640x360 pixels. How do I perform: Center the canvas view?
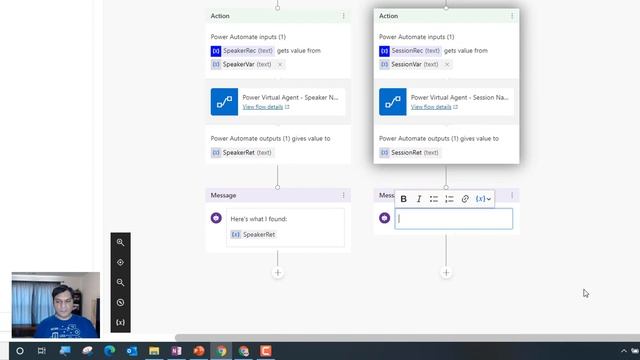coord(120,262)
